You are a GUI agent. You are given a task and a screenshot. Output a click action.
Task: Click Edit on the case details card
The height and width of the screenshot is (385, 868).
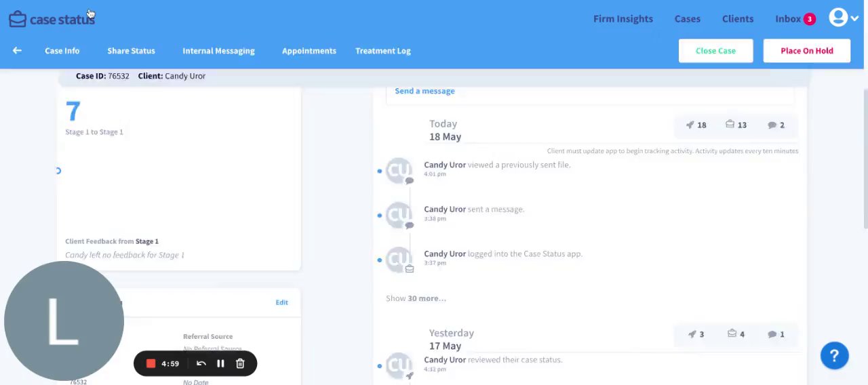pos(281,302)
